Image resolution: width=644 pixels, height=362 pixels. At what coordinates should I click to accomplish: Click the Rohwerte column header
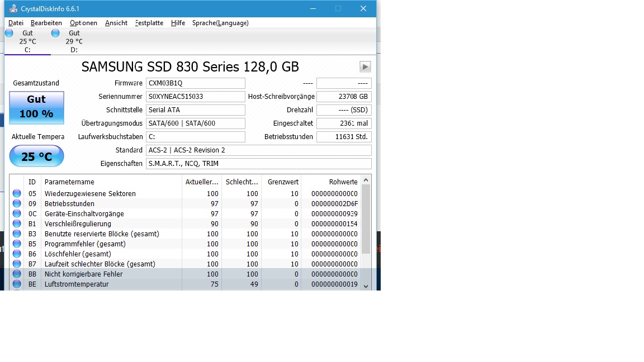pos(331,182)
